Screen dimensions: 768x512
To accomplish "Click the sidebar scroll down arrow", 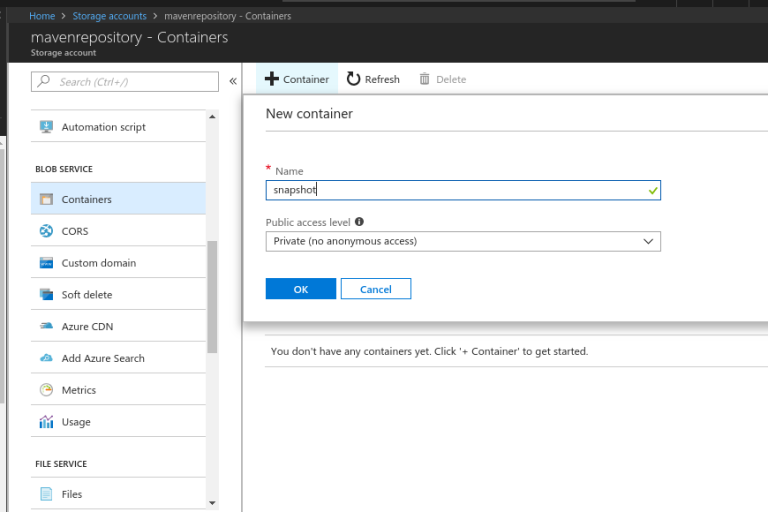I will pos(212,503).
